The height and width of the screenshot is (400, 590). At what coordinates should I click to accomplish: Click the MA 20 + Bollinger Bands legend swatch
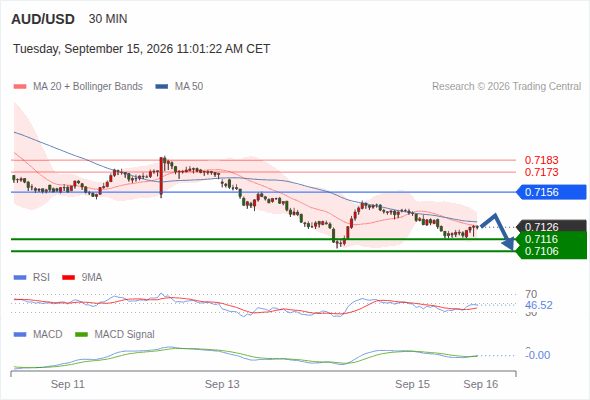coord(20,87)
